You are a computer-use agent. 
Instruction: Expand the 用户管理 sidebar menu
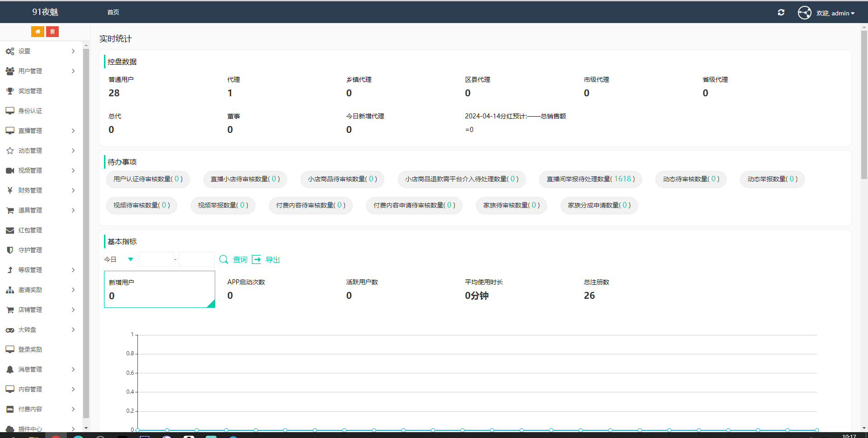[41, 71]
